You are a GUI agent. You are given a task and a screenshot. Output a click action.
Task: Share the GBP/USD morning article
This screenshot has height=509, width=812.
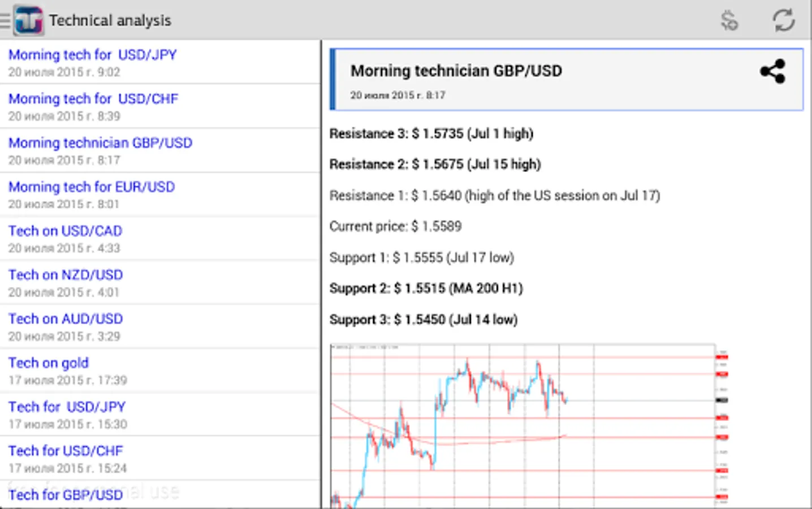(772, 72)
